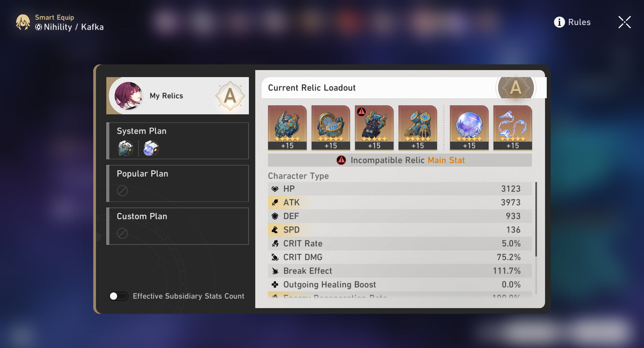Image resolution: width=644 pixels, height=348 pixels.
Task: Toggle Effective Subsidiary Stats Count switch
Action: 118,296
